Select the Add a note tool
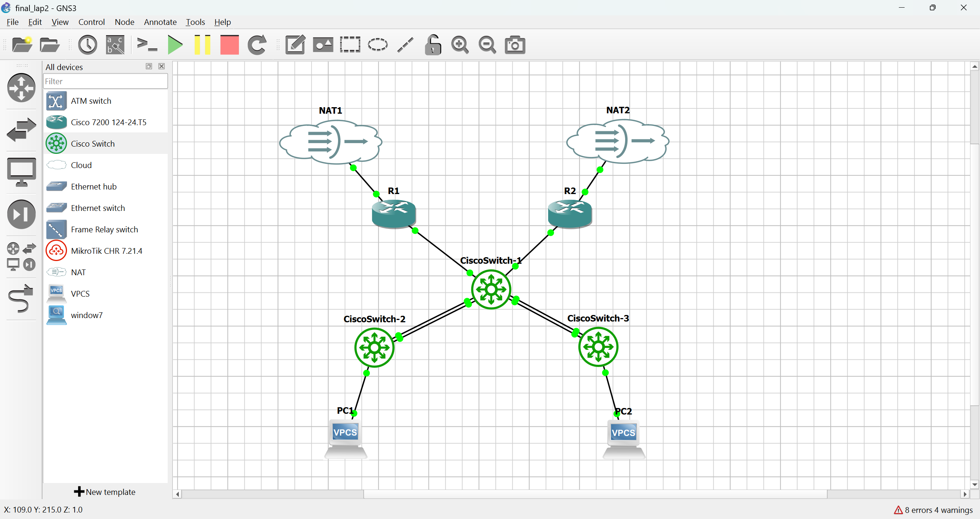Image resolution: width=980 pixels, height=519 pixels. point(296,45)
